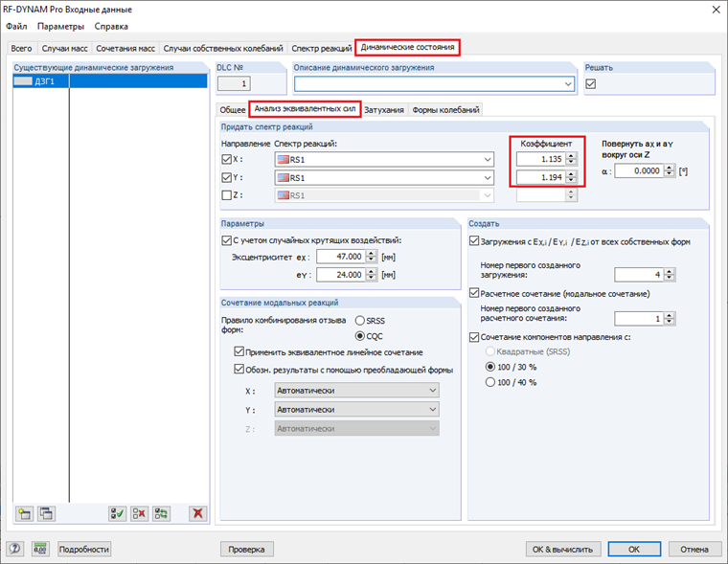This screenshot has width=728, height=564.
Task: Open the dynamic load description dropdown
Action: pyautogui.click(x=568, y=84)
